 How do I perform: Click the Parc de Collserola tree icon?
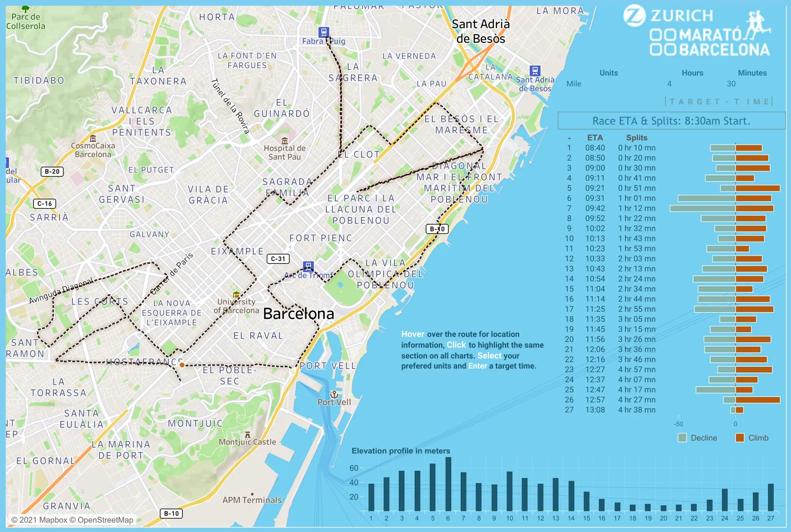coord(26,9)
